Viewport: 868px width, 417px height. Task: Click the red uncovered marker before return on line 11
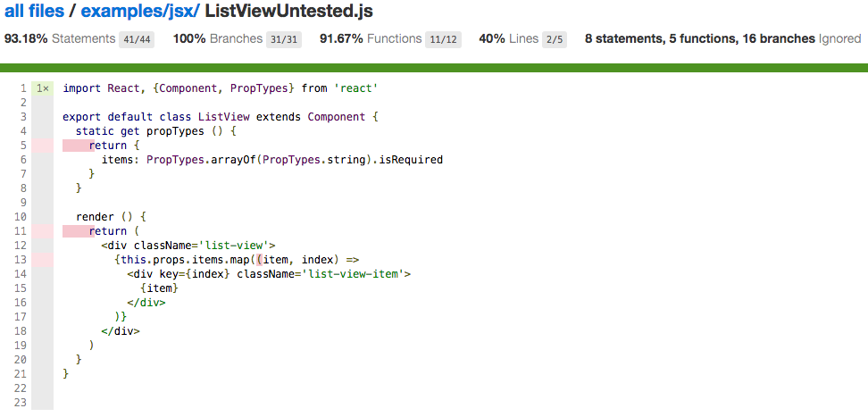(x=78, y=231)
